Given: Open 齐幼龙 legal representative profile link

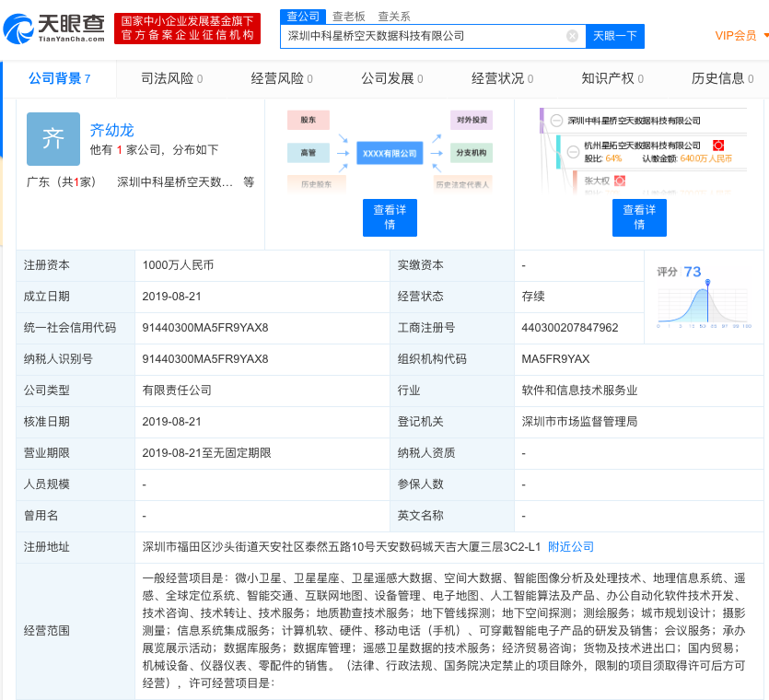Looking at the screenshot, I should (x=111, y=130).
